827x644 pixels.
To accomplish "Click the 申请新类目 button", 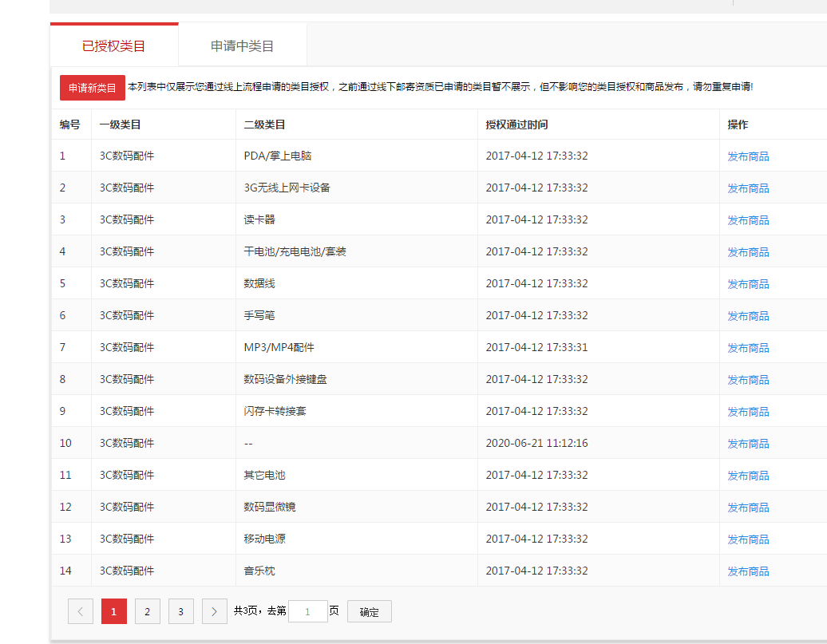I will point(92,88).
